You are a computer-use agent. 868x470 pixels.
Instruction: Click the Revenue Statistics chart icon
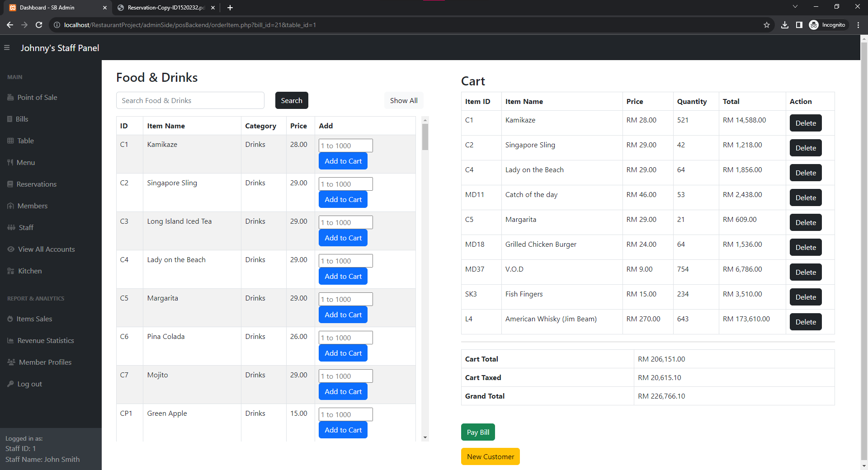[x=10, y=341]
